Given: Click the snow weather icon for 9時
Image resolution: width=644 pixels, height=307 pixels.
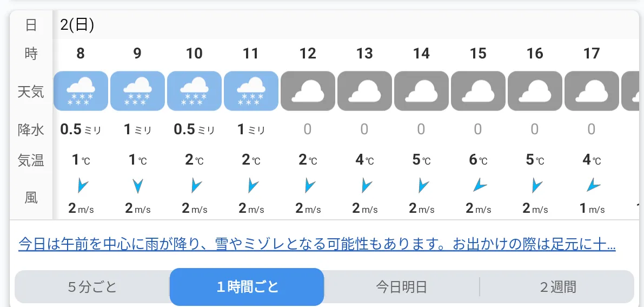Looking at the screenshot, I should pos(137,91).
